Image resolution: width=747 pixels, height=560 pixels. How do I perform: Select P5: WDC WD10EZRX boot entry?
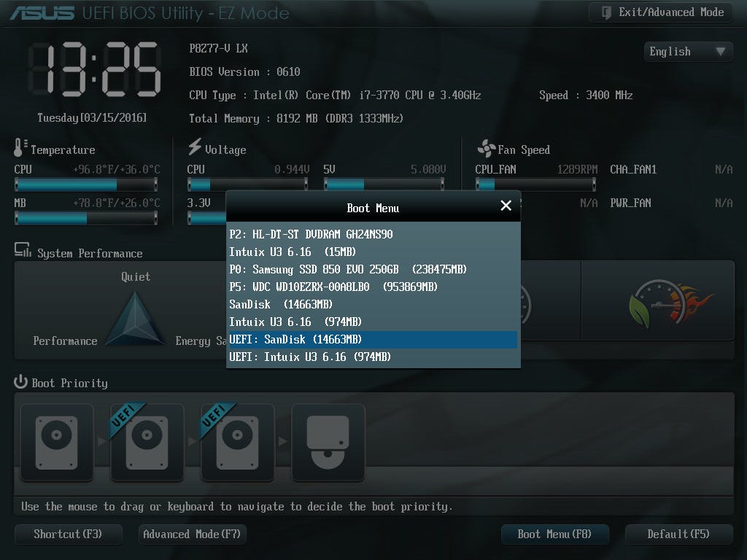point(373,287)
